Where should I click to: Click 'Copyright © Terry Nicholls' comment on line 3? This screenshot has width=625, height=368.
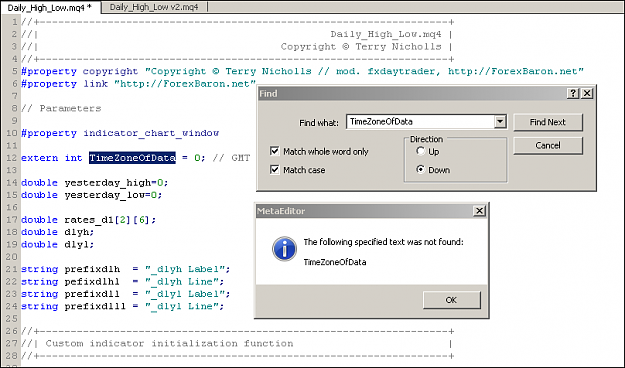[x=361, y=47]
